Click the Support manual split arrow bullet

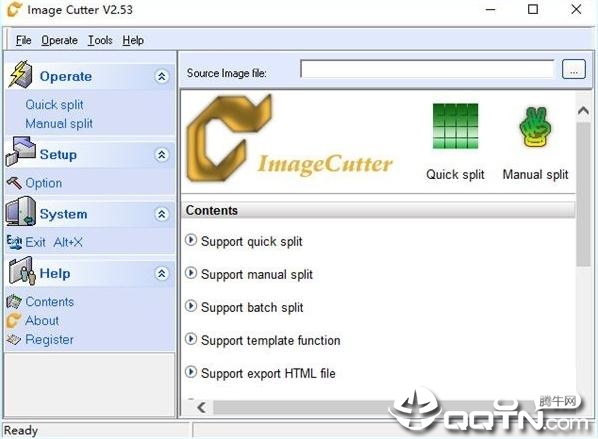pyautogui.click(x=191, y=273)
